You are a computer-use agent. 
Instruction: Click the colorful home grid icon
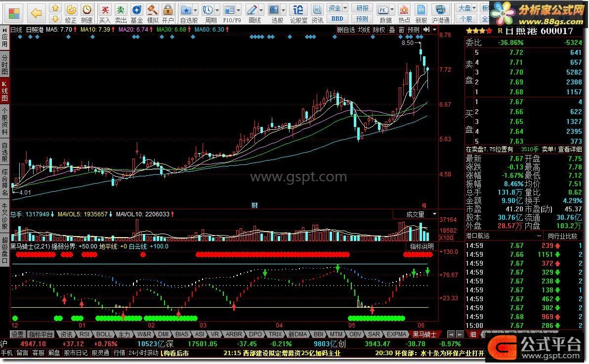click(x=14, y=13)
